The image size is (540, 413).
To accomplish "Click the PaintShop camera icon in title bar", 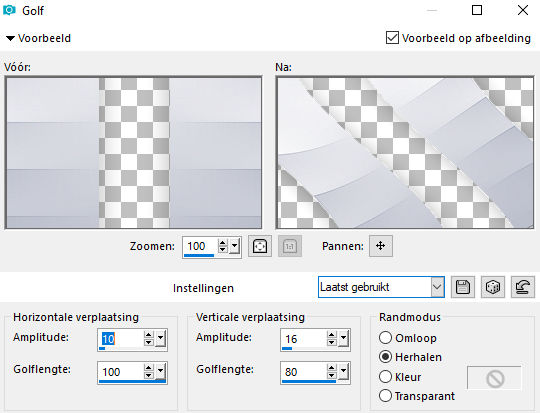I will (9, 10).
